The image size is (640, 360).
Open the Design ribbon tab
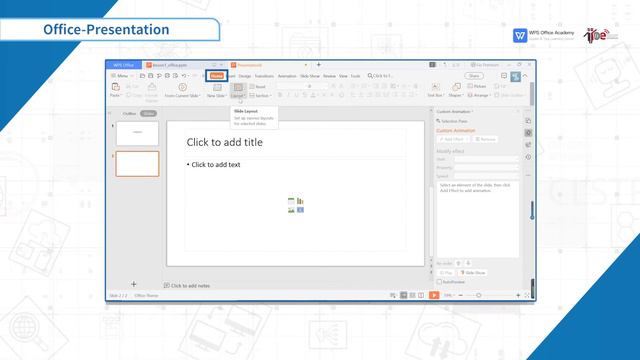click(x=244, y=76)
